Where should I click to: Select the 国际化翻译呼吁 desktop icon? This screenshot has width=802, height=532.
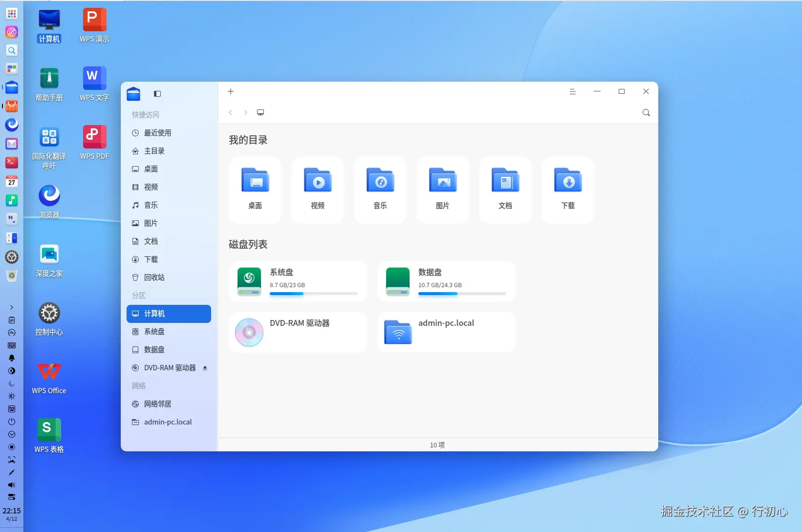tap(49, 148)
